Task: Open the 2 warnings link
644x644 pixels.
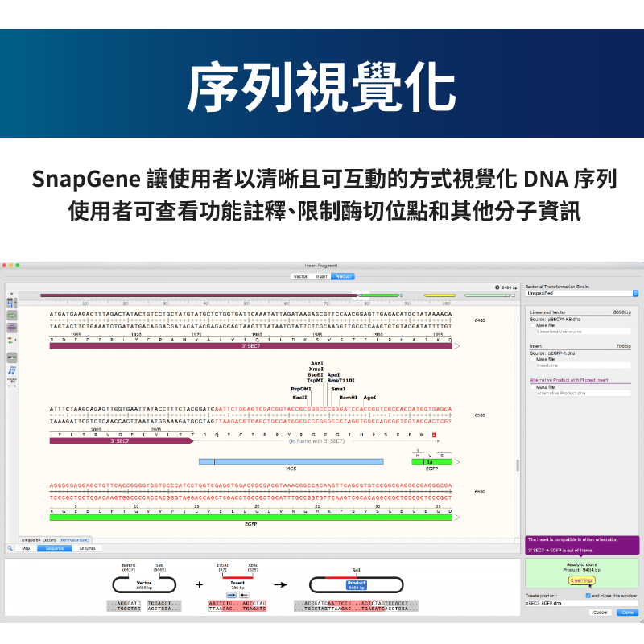Action: coord(581,580)
